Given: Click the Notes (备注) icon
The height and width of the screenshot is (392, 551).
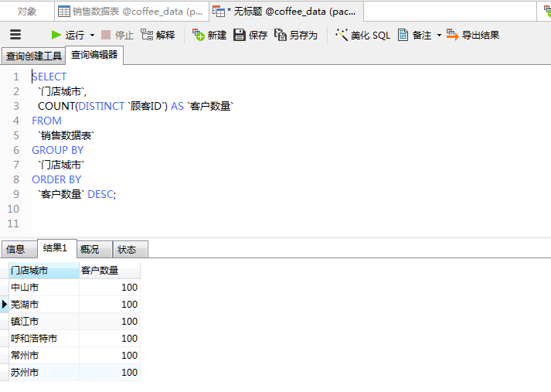Looking at the screenshot, I should point(403,35).
